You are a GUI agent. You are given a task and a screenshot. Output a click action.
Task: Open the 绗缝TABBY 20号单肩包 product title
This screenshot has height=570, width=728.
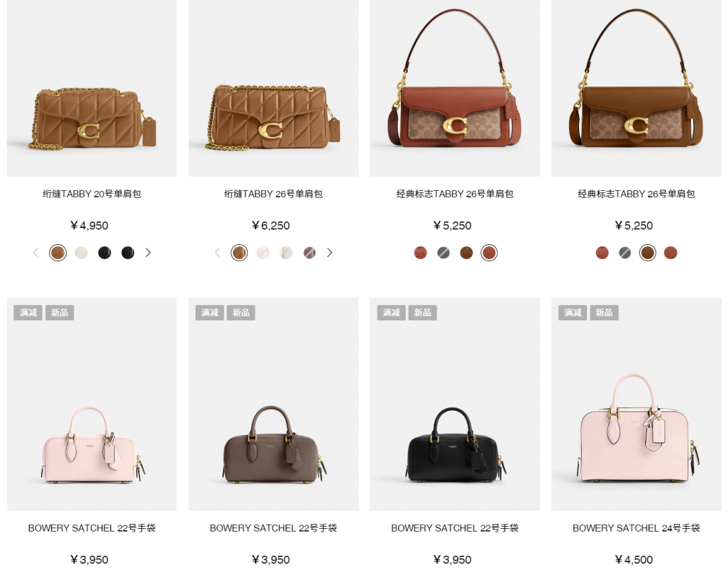pos(92,194)
